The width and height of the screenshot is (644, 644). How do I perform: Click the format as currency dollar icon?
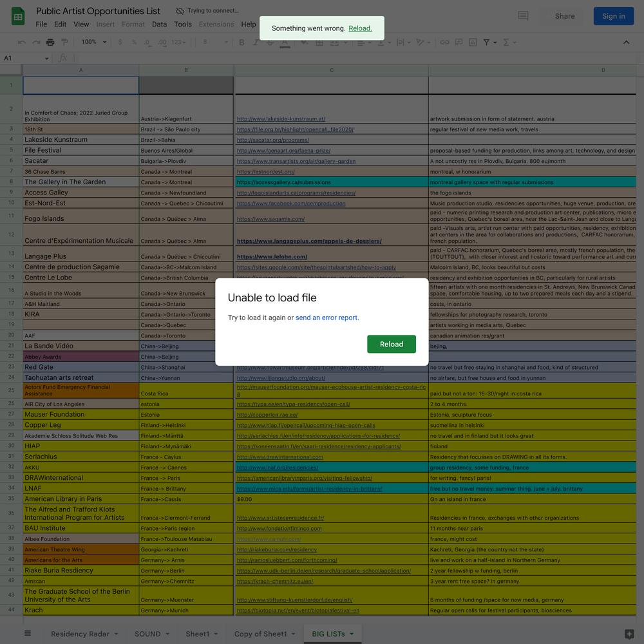120,42
